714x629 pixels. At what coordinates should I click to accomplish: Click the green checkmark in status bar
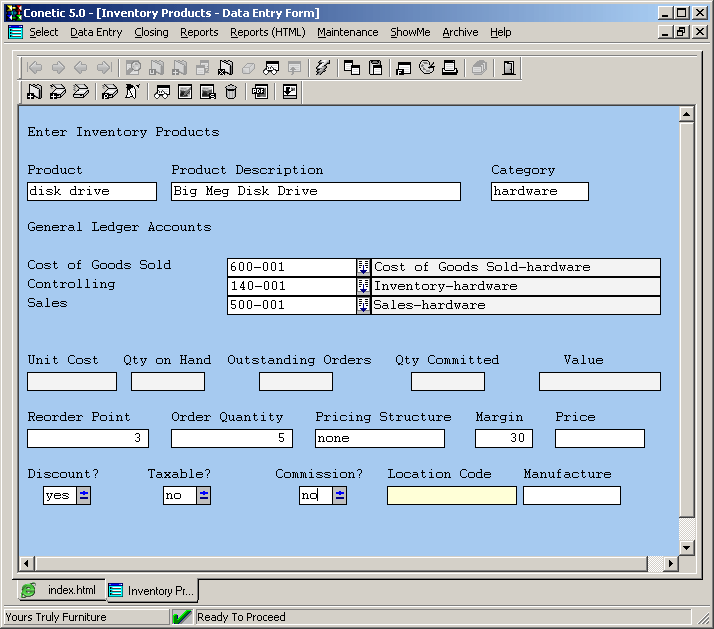[182, 617]
